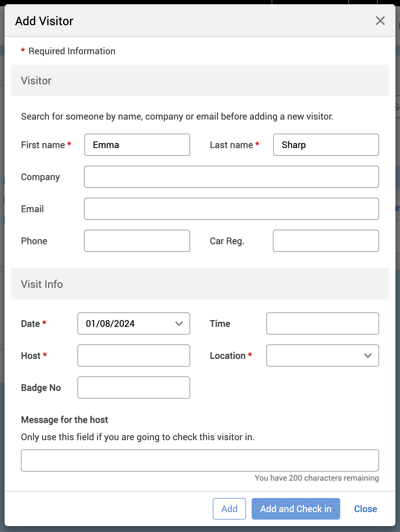
Task: Focus the Company input field
Action: (231, 177)
